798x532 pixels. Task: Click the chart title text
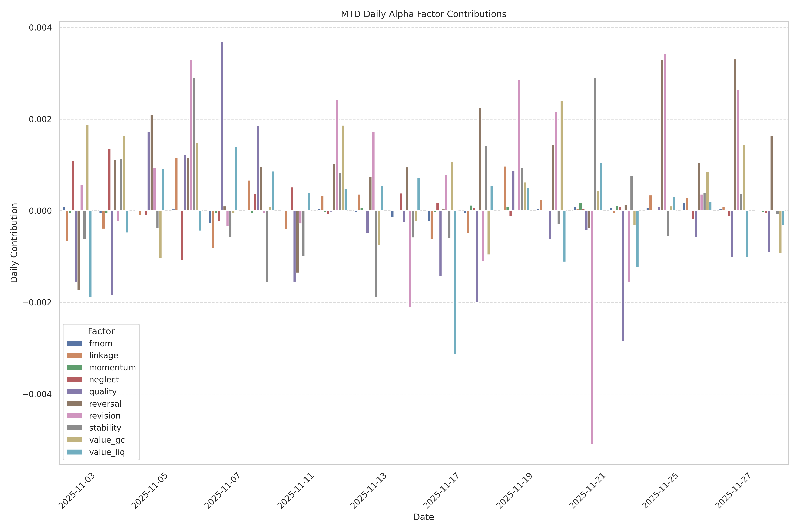(x=423, y=14)
